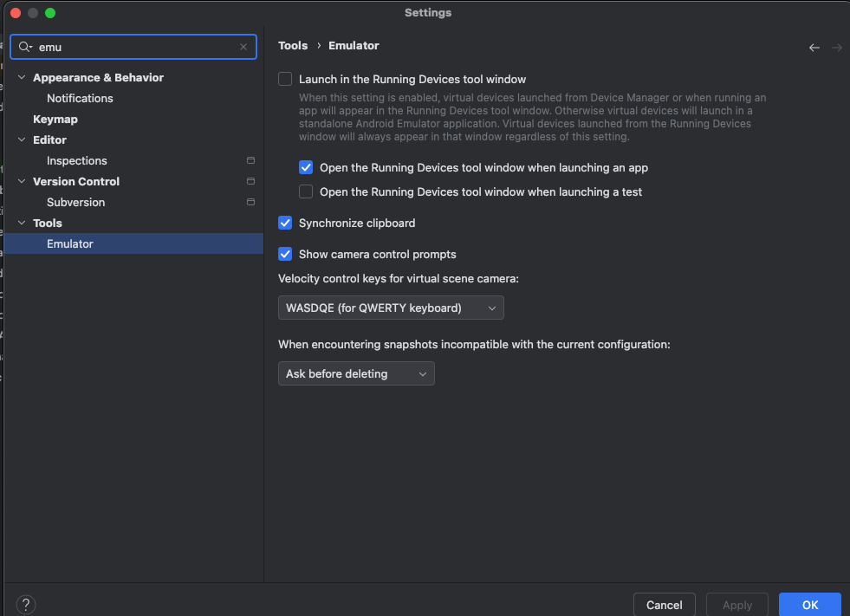
Task: Open the Ask before deleting dropdown
Action: point(356,373)
